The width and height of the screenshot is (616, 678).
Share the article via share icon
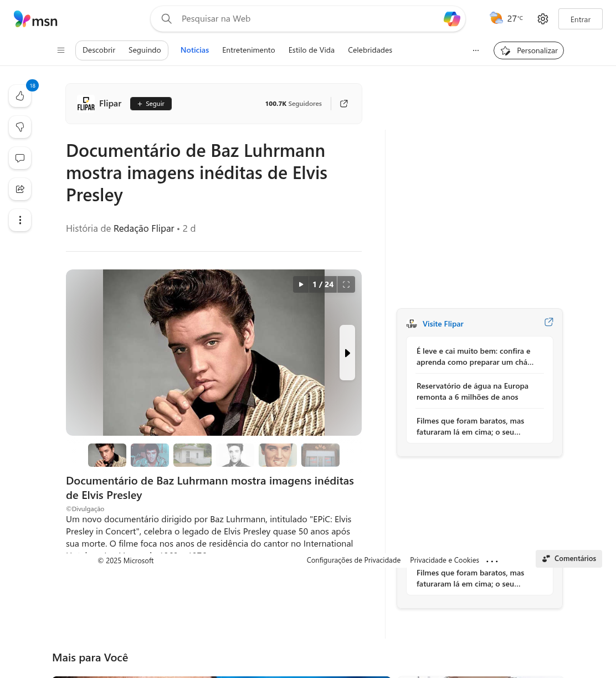pos(20,189)
